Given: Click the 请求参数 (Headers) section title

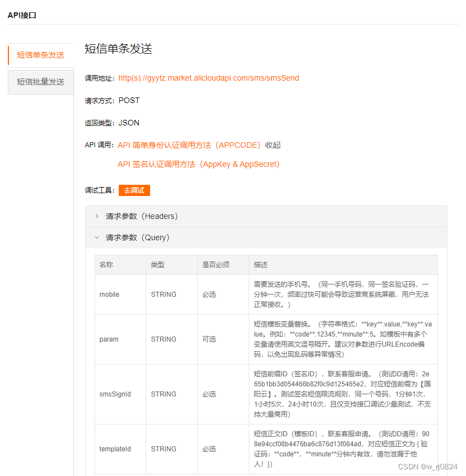Looking at the screenshot, I should (x=142, y=216).
